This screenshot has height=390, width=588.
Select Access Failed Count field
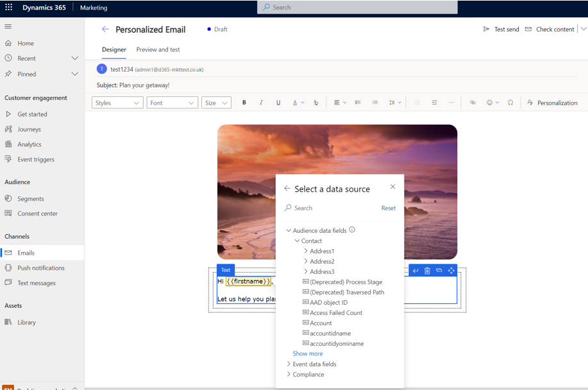pos(332,313)
